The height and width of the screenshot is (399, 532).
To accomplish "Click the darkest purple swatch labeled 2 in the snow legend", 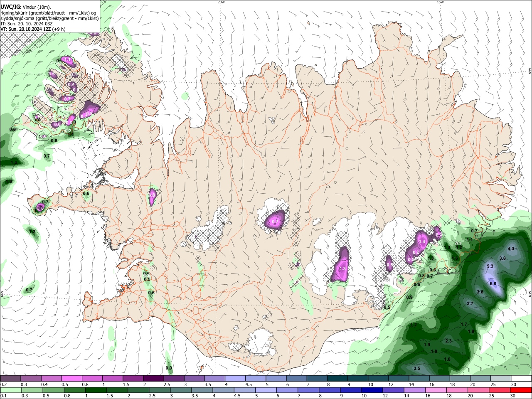I will pos(153,379).
